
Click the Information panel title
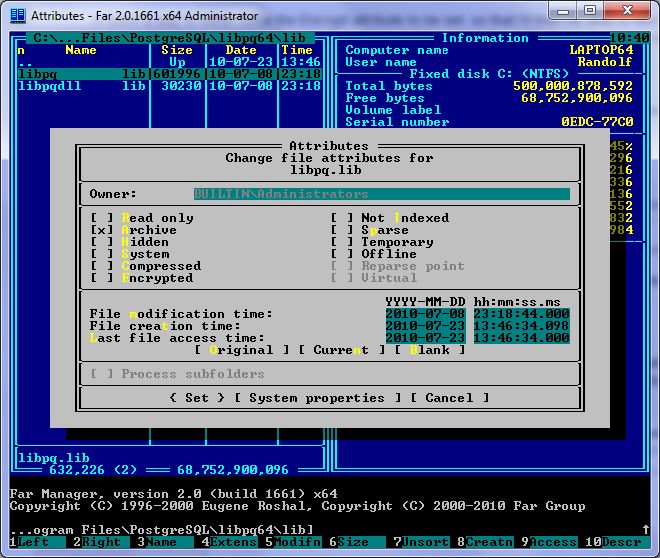(x=485, y=38)
